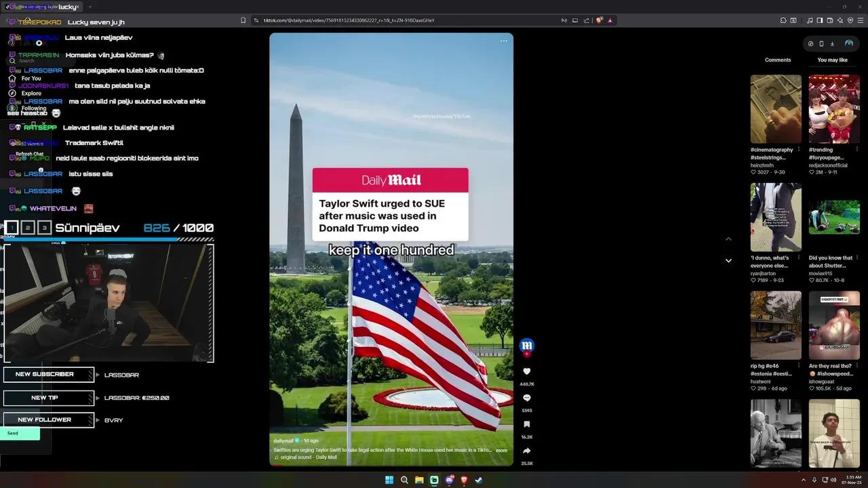Open the #trending foryoupage video thumbnail

point(834,109)
